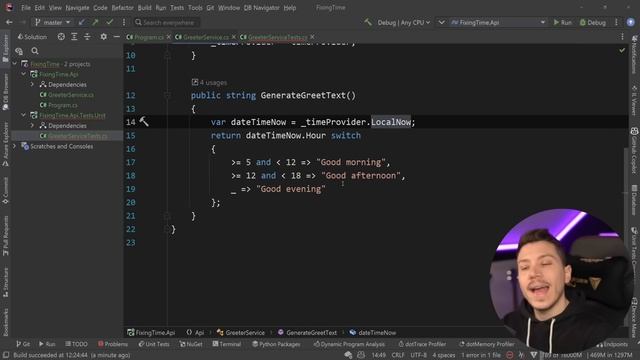Click the Build hammer icon
This screenshot has width=640, height=360.
(368, 22)
